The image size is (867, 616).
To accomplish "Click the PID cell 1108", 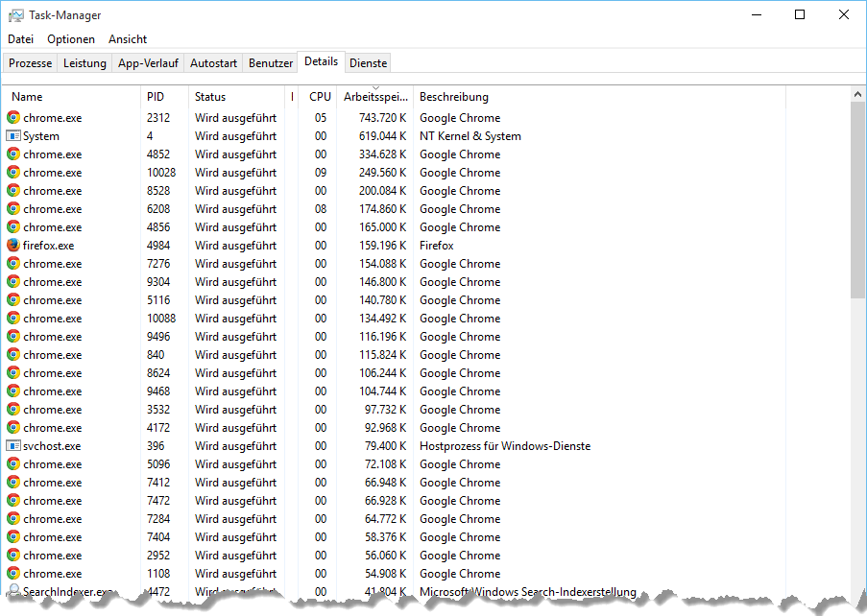I will (158, 574).
